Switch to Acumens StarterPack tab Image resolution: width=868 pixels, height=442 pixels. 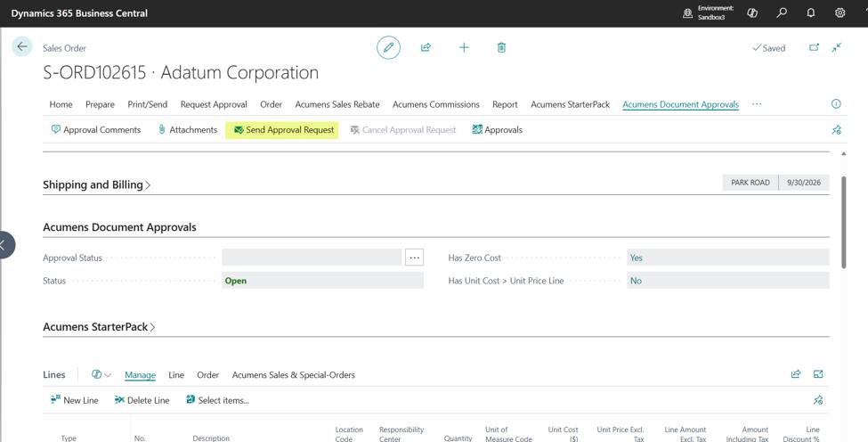[570, 104]
